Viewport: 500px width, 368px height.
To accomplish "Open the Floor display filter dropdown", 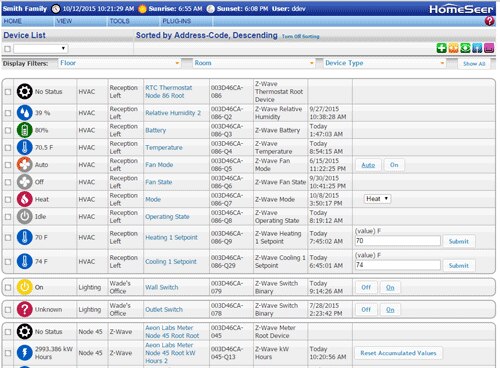I will pyautogui.click(x=119, y=63).
